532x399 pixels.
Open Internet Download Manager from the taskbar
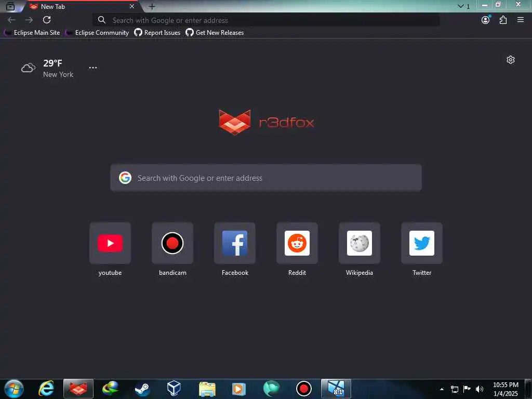(110, 389)
